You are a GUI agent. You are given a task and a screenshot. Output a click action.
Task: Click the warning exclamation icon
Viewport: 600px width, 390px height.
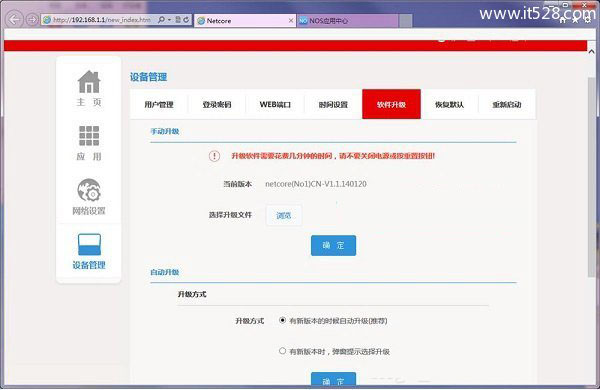pyautogui.click(x=214, y=156)
